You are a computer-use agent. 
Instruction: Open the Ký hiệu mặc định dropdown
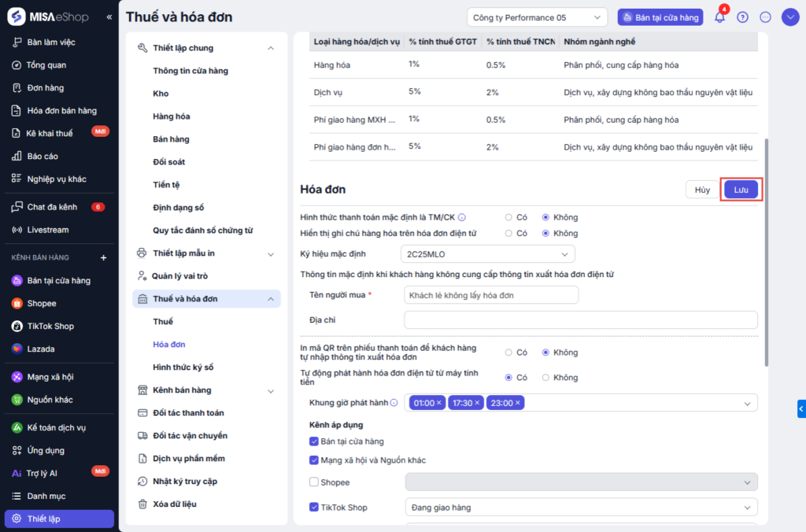[487, 254]
